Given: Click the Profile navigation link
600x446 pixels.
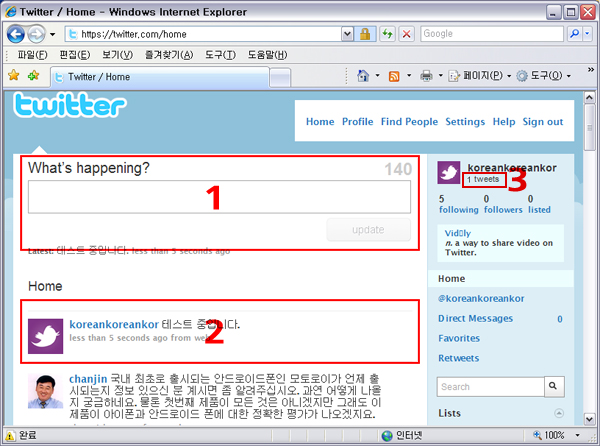Looking at the screenshot, I should [x=357, y=122].
